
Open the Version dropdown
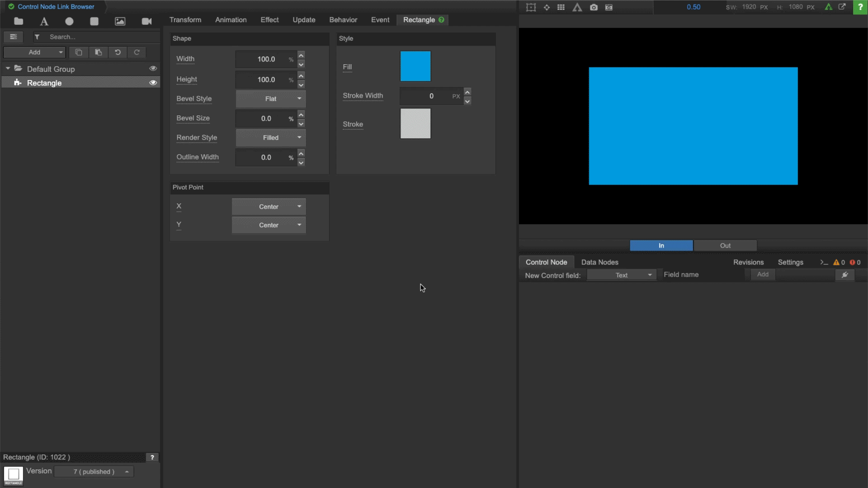pos(94,472)
